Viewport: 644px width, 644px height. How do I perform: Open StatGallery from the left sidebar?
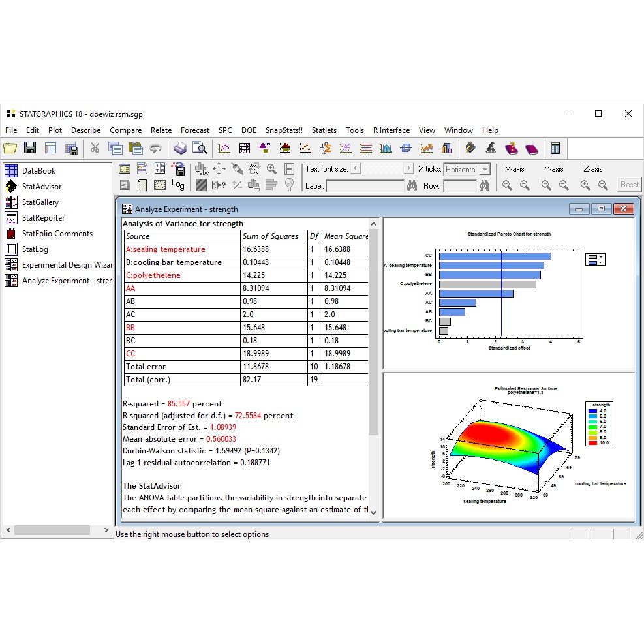point(40,202)
